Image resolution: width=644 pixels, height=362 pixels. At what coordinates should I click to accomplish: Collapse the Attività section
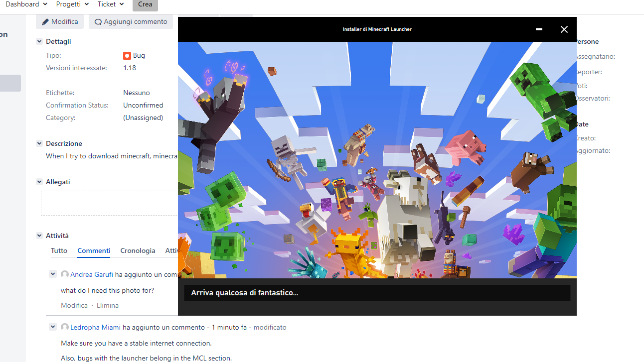(x=39, y=236)
